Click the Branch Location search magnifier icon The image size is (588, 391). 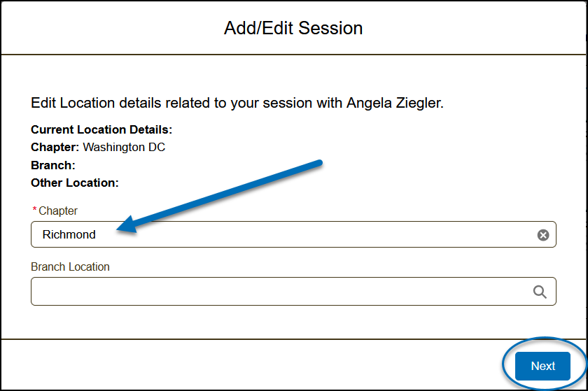point(540,292)
